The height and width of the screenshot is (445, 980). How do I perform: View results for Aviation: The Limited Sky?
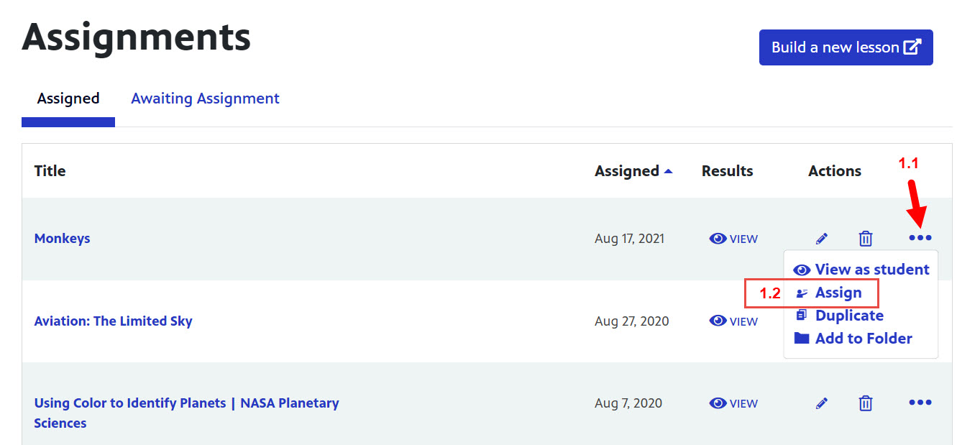733,321
